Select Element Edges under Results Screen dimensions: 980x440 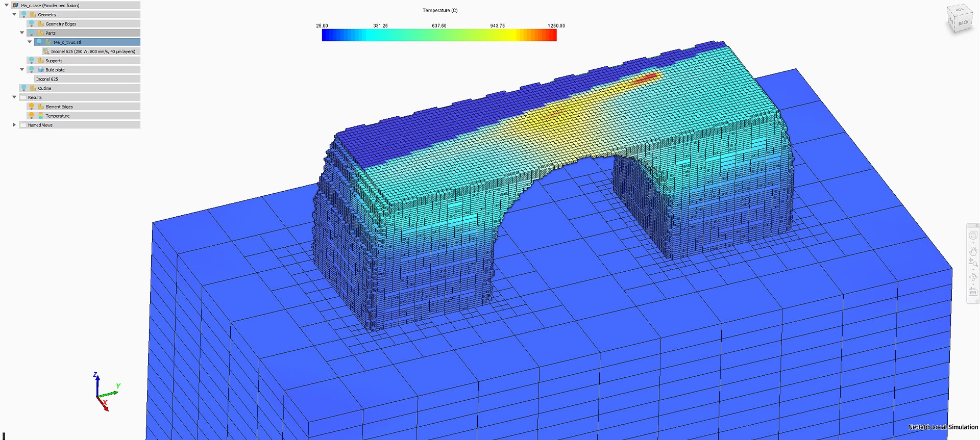[59, 107]
